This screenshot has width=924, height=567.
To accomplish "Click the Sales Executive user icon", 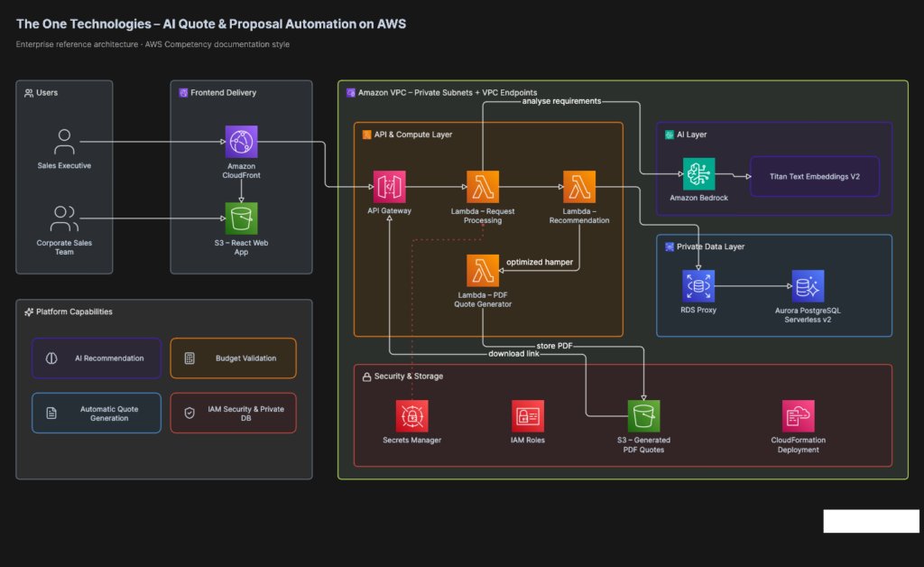I will 64,142.
